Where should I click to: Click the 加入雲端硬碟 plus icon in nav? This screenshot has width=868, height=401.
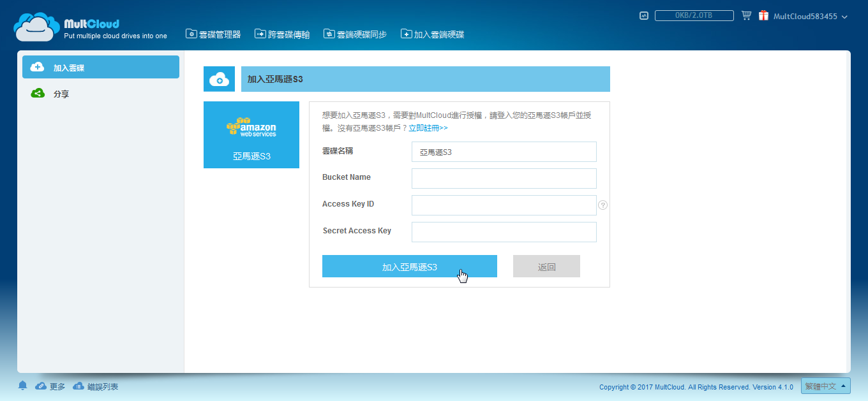tap(406, 34)
